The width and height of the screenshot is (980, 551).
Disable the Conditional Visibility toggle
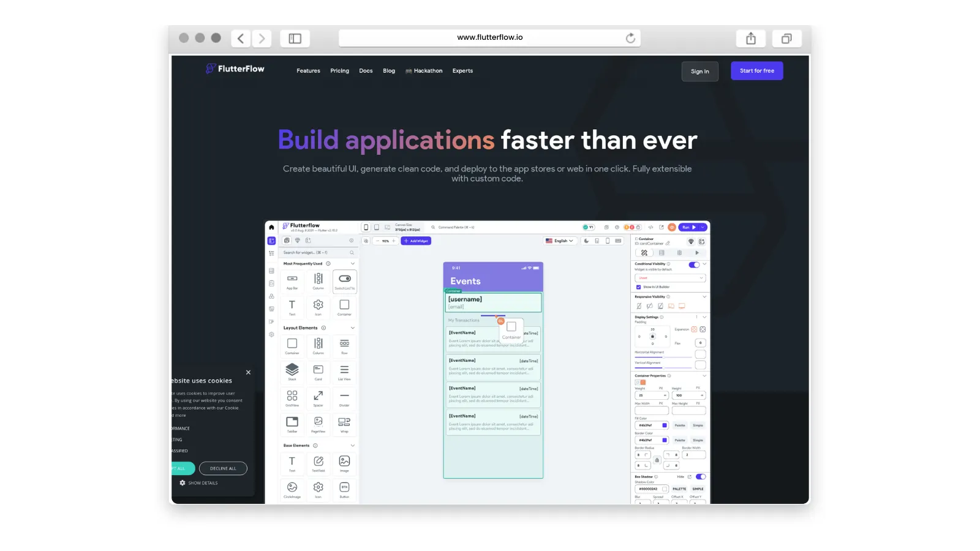pyautogui.click(x=694, y=264)
